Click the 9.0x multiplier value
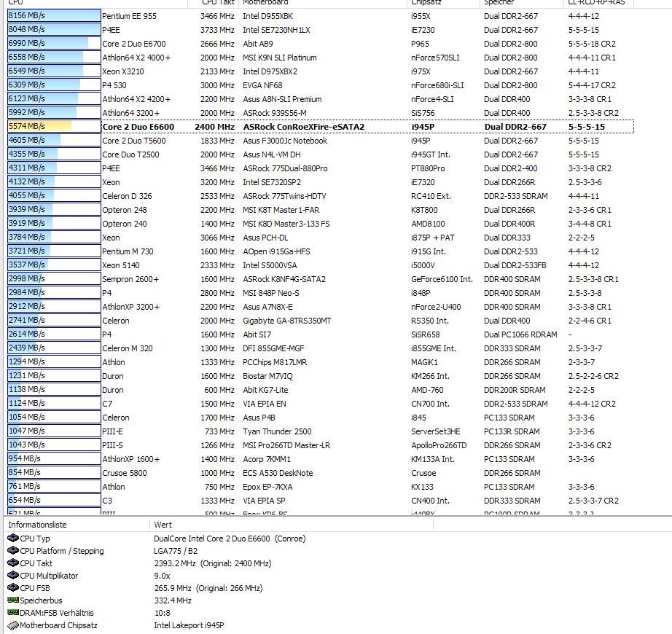The image size is (672, 634). click(x=162, y=575)
